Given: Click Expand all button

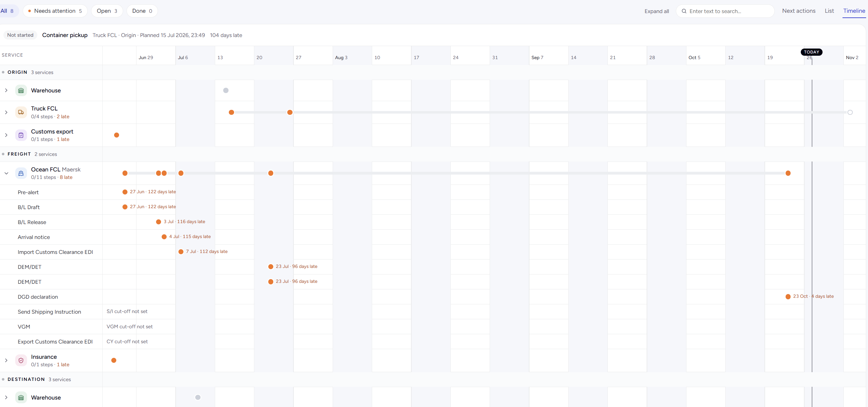Looking at the screenshot, I should tap(656, 11).
